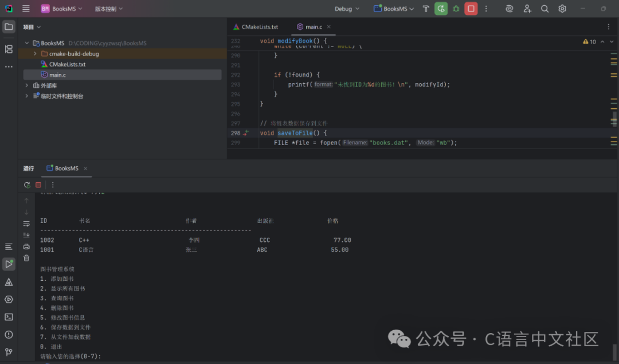Image resolution: width=619 pixels, height=364 pixels.
Task: Click the console vertical scrollbar
Action: coord(614,351)
